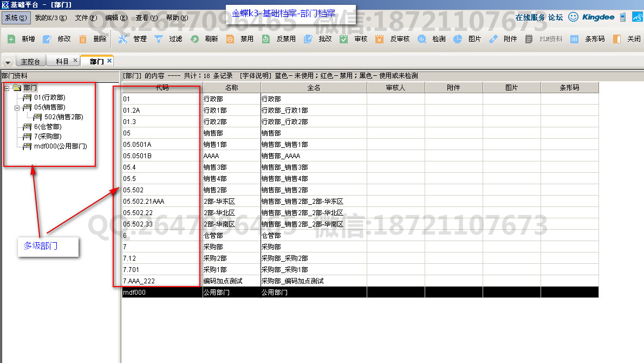The image size is (644, 363).
Task: Run the 检测 (Check) toolbar tool
Action: click(x=421, y=39)
